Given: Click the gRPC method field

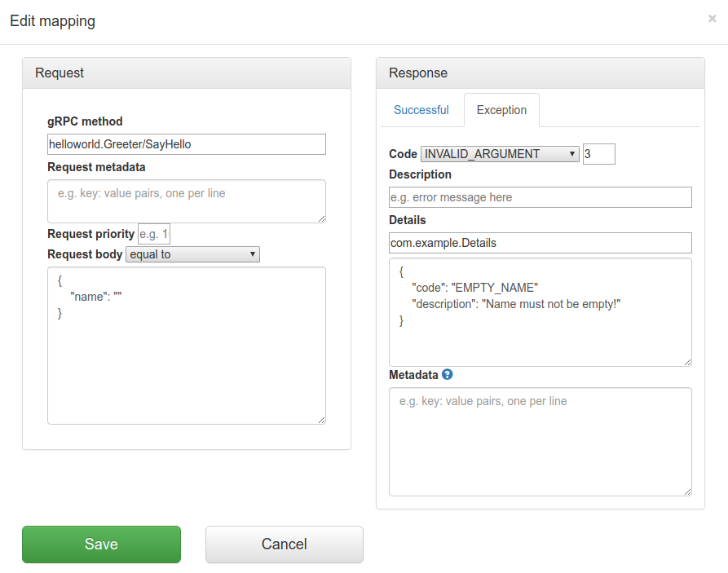Looking at the screenshot, I should (x=186, y=143).
